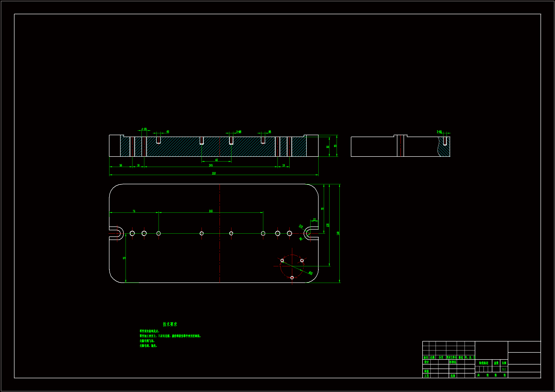Click the 标准化 cell in title block
This screenshot has width=555, height=392.
point(453,362)
